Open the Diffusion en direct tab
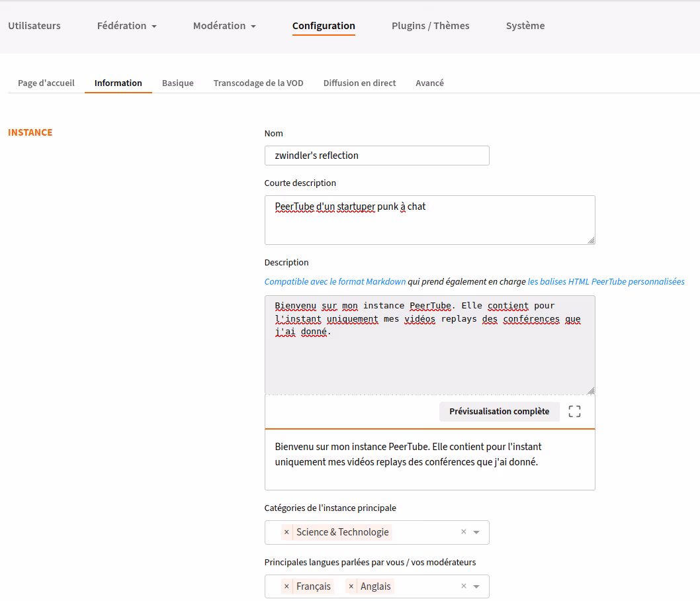The height and width of the screenshot is (601, 700). [x=359, y=83]
